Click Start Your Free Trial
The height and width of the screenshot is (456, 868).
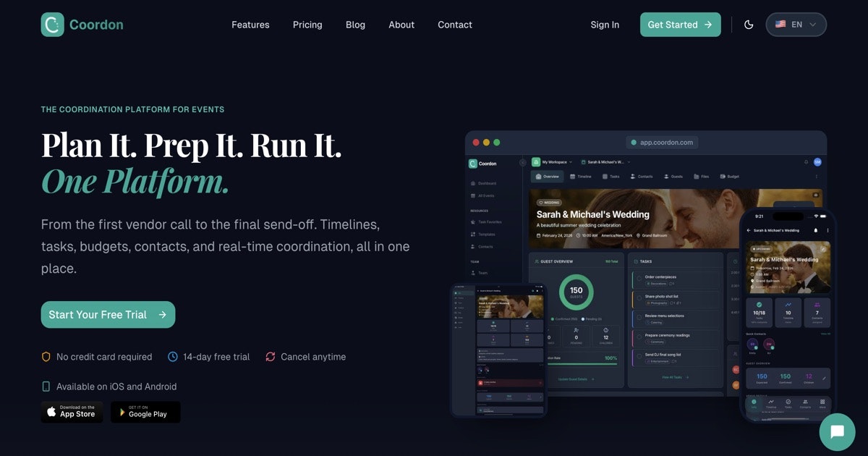click(x=108, y=314)
